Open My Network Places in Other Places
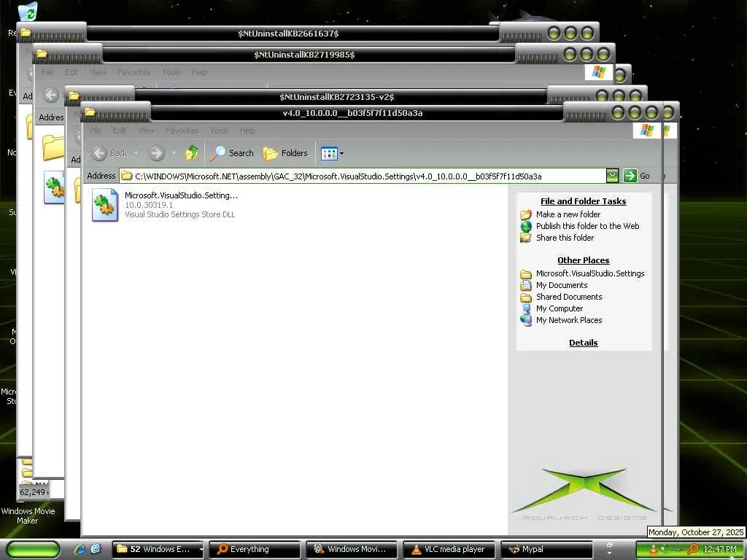This screenshot has height=560, width=747. coord(569,320)
